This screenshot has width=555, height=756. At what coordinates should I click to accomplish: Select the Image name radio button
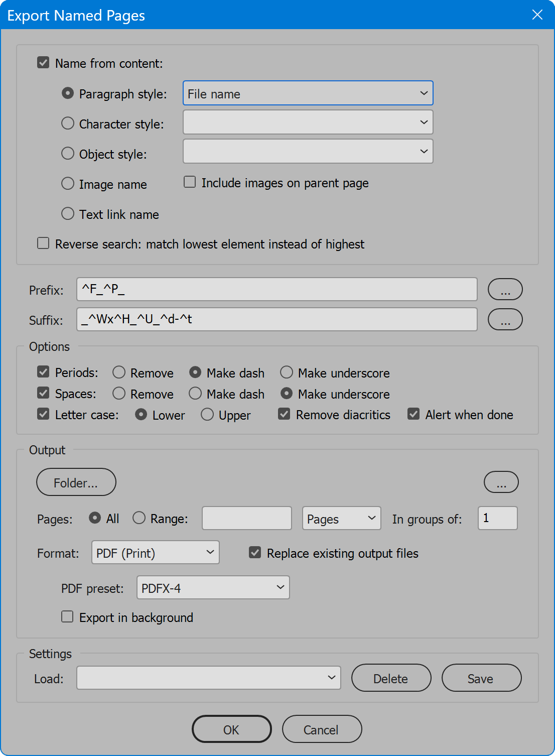point(68,183)
